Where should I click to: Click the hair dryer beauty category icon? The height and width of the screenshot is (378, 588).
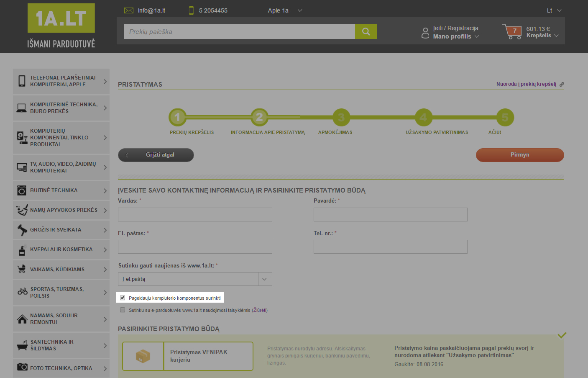tap(22, 230)
